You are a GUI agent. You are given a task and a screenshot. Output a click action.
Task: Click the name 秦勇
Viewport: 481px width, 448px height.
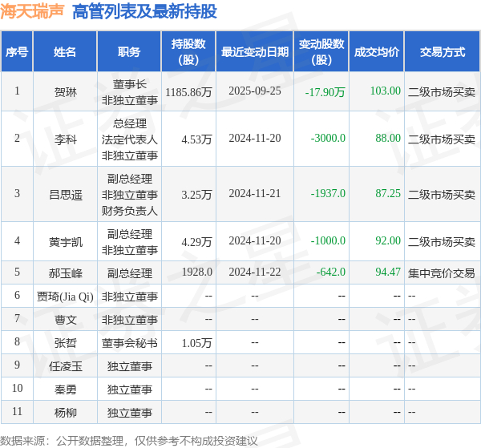(66, 389)
